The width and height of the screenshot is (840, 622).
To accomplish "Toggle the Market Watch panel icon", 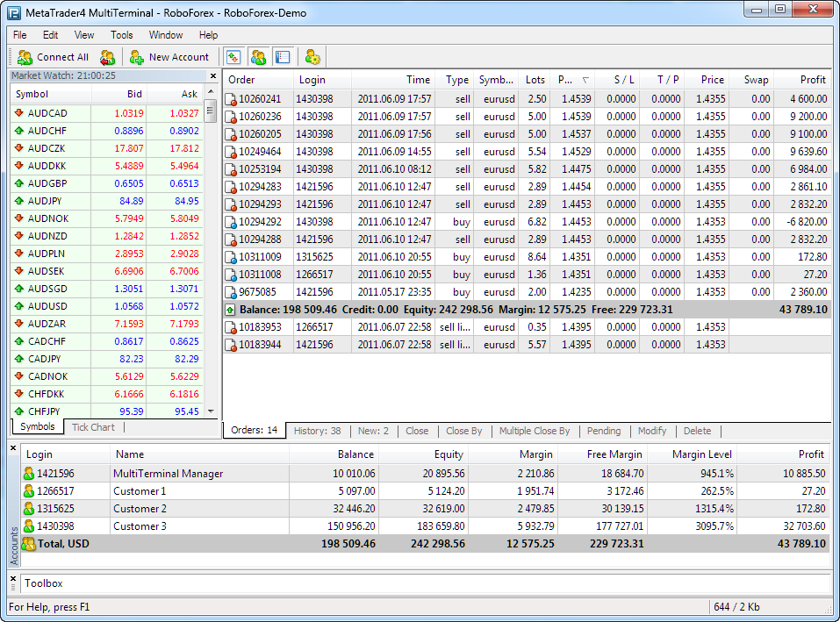I will pyautogui.click(x=233, y=57).
